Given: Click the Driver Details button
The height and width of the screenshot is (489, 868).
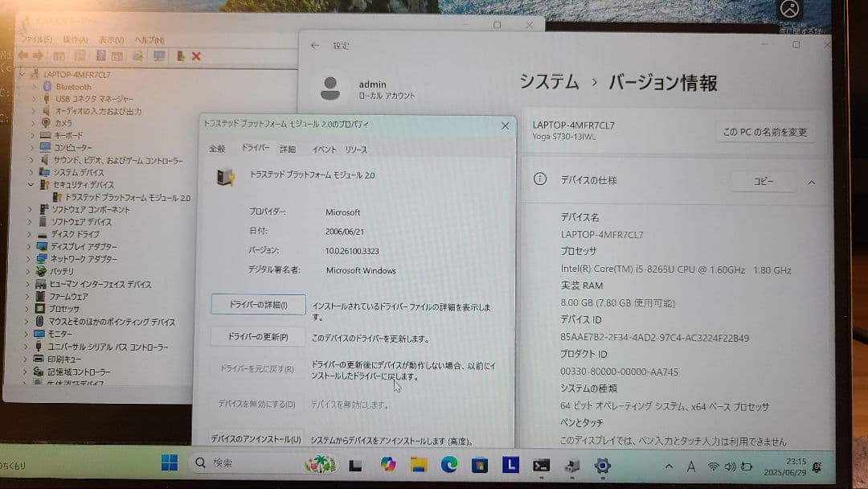Looking at the screenshot, I should (257, 304).
